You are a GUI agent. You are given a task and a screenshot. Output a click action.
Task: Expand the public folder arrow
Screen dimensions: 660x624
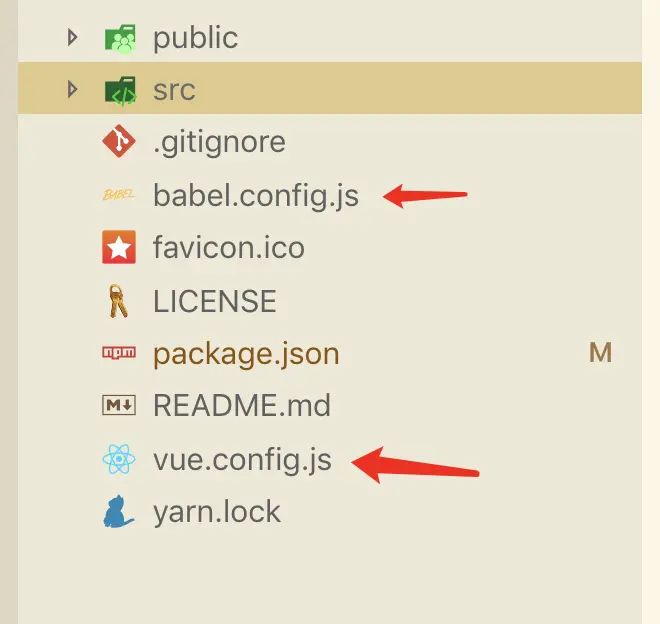71,38
